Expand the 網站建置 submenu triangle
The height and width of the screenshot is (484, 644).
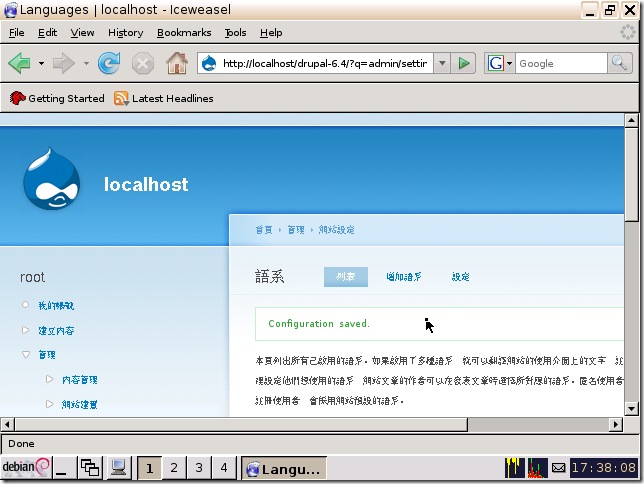[x=49, y=404]
